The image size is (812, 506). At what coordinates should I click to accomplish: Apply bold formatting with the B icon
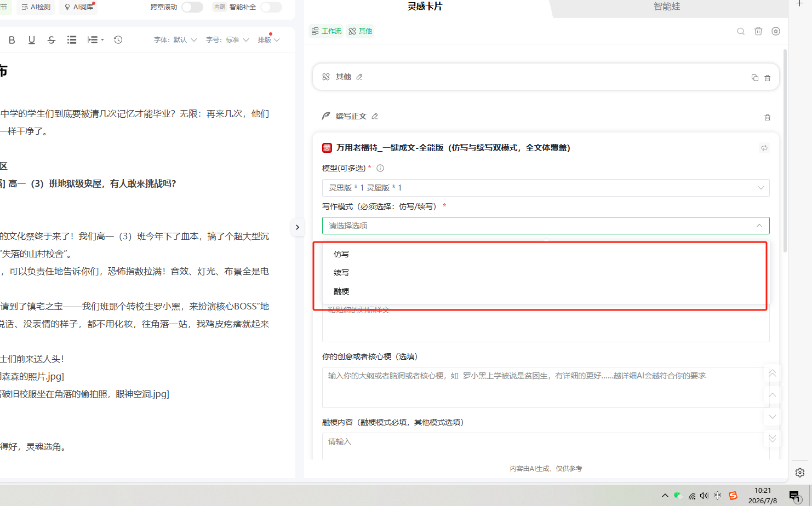12,40
